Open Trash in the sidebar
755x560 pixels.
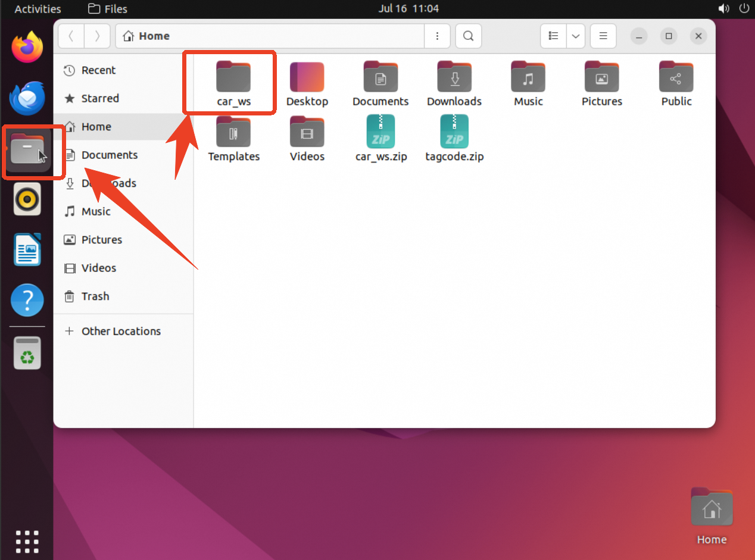pos(123,296)
